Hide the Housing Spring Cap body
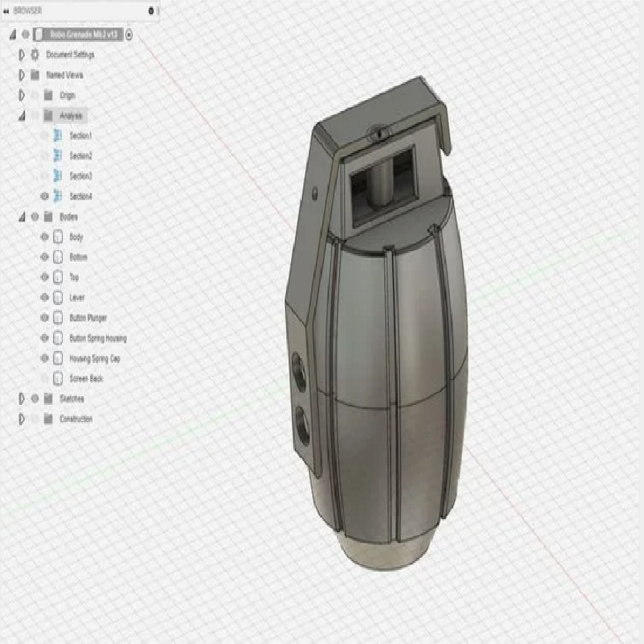 coord(44,358)
